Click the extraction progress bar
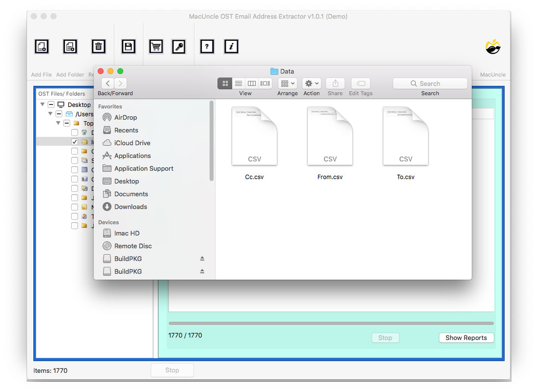This screenshot has width=538, height=392. 331,323
